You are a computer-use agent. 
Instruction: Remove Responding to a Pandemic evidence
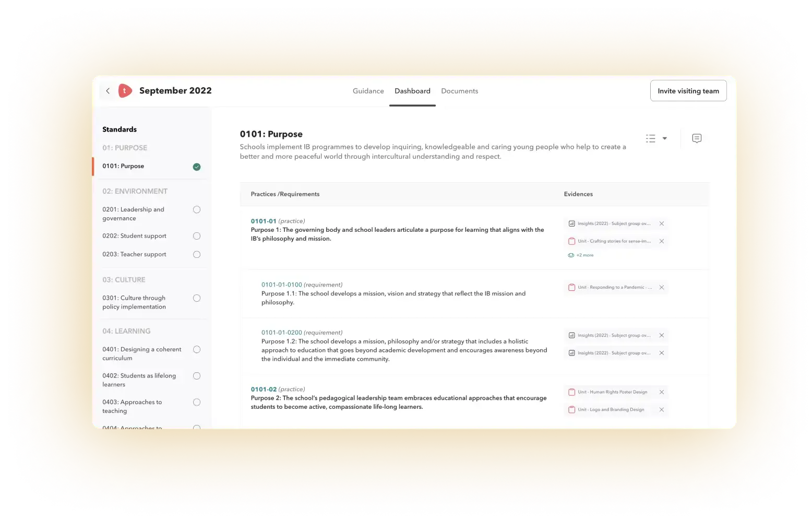[661, 287]
